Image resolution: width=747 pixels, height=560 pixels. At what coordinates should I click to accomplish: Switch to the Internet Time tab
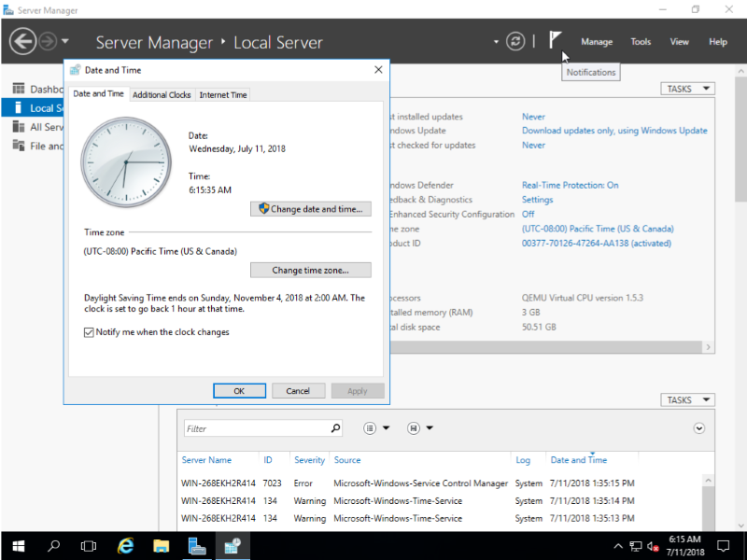click(223, 95)
